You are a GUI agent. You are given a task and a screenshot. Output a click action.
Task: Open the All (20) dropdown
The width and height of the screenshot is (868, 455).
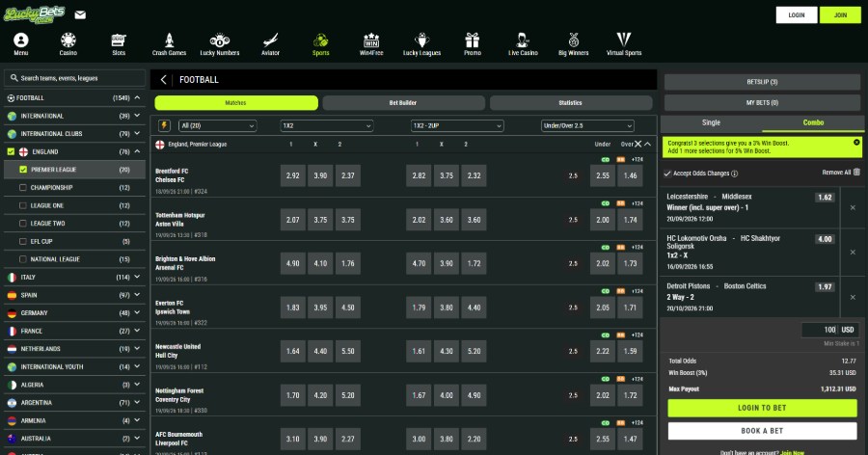tap(218, 125)
